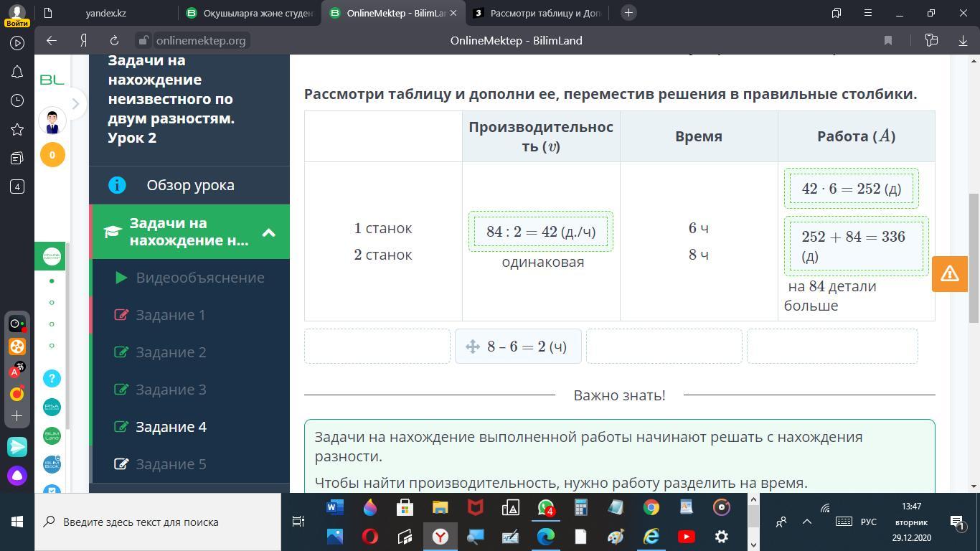Click the BL BilimLand logo icon

pos(52,80)
